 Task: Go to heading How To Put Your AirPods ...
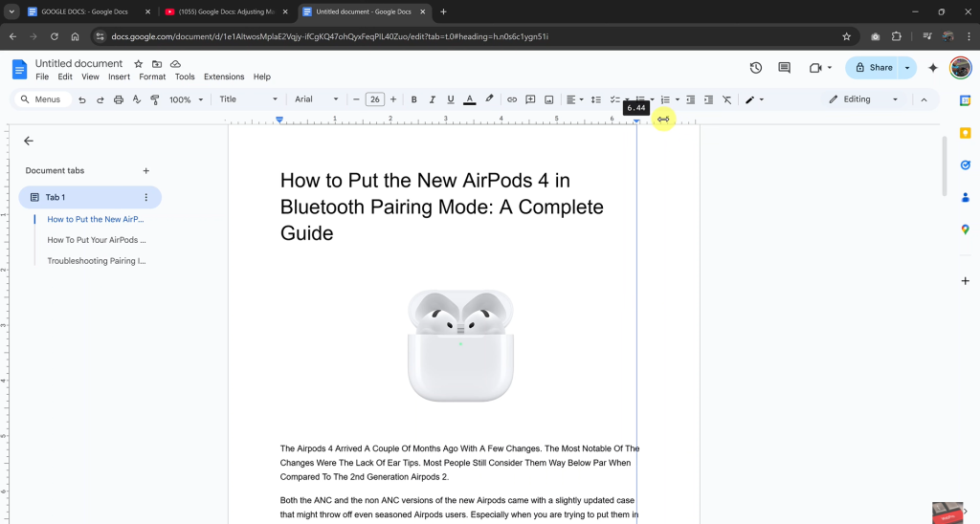[x=97, y=240]
